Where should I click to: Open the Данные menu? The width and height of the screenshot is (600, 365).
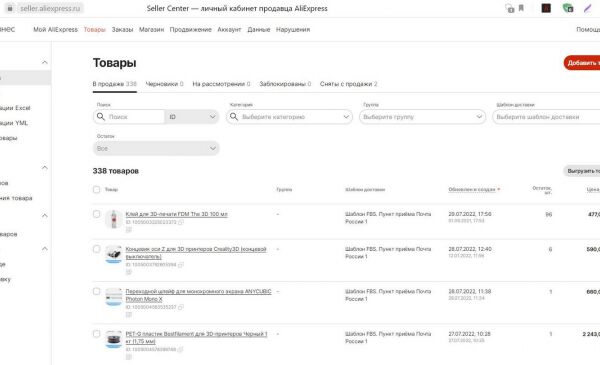[259, 29]
